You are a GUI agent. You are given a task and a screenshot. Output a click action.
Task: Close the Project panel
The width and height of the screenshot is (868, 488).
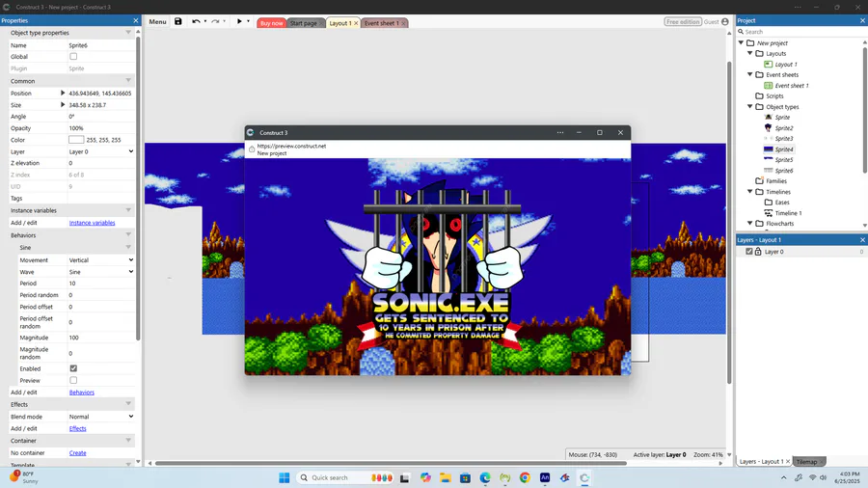click(862, 20)
